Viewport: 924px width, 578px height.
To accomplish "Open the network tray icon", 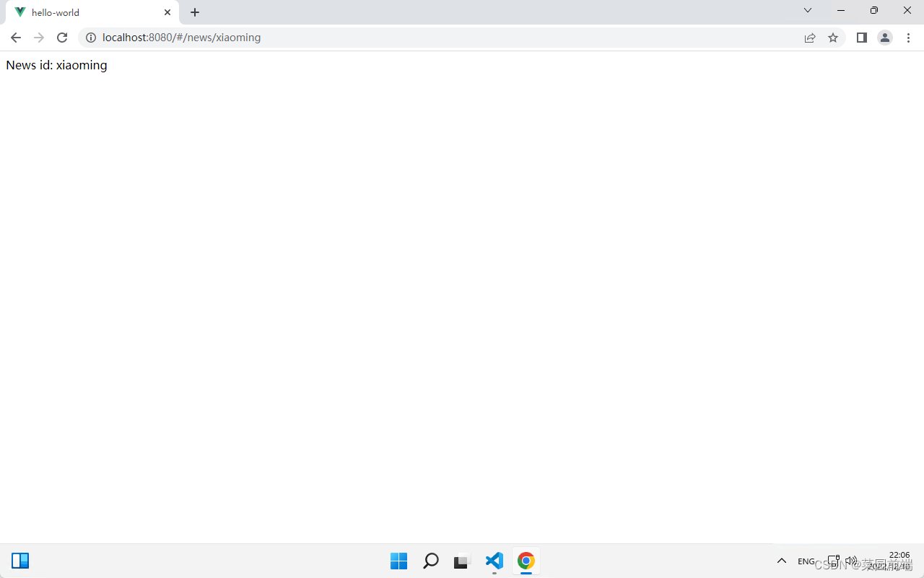I will coord(834,561).
